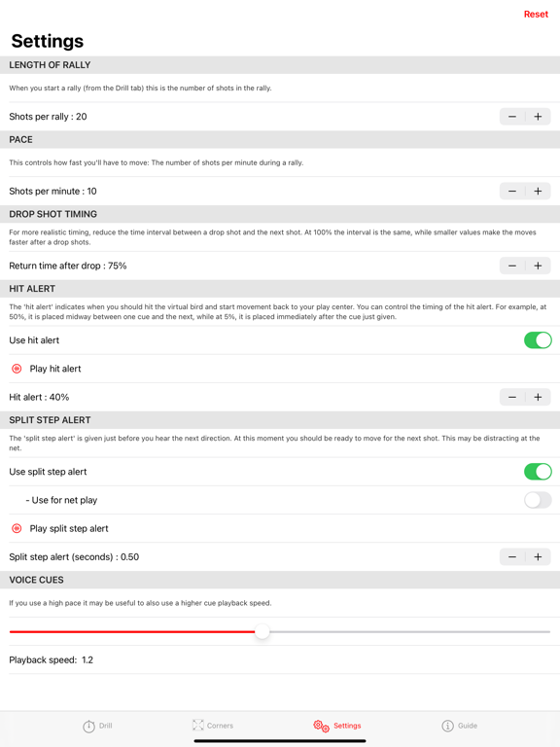Open the Drill tab stopwatch icon
The width and height of the screenshot is (560, 747).
click(89, 726)
